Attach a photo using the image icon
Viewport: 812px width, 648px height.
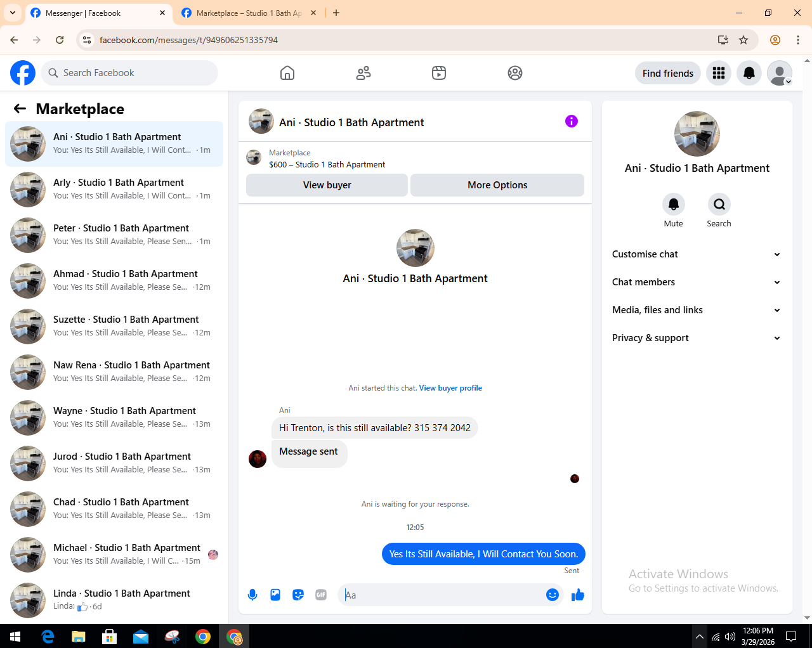click(275, 595)
